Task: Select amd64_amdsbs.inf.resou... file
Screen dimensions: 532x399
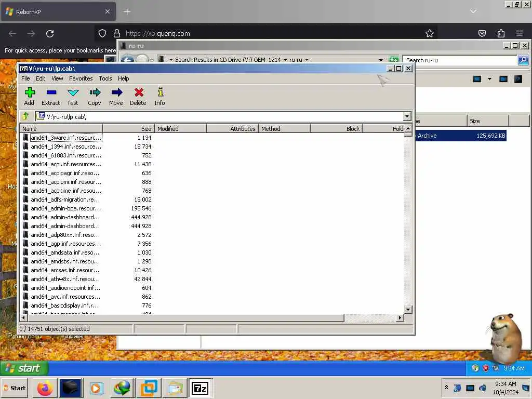Action: [65, 261]
